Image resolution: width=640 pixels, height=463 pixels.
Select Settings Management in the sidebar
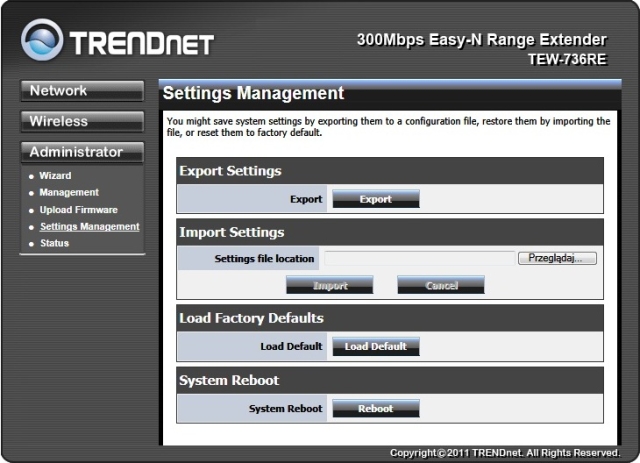(89, 227)
